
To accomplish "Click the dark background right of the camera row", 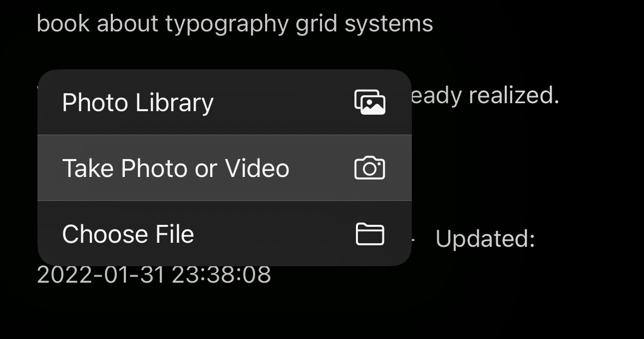I will [x=524, y=168].
